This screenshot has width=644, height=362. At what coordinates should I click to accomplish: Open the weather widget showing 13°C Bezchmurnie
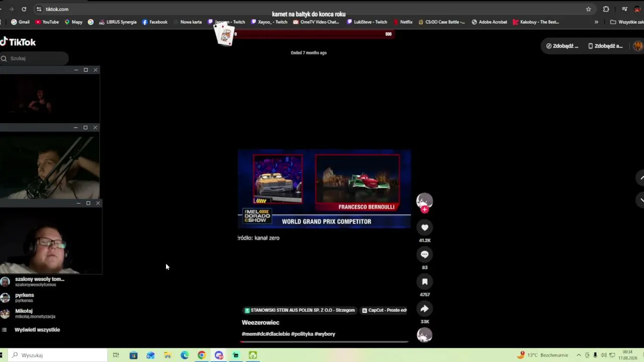click(x=543, y=355)
